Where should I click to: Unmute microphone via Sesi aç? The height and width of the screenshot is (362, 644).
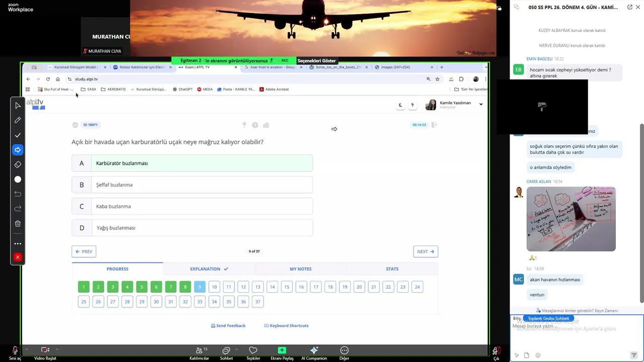pos(15,353)
